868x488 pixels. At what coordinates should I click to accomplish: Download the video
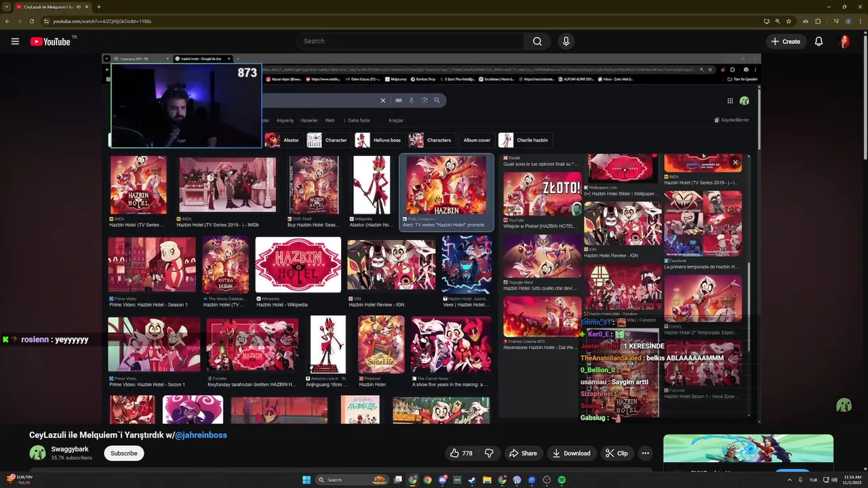571,453
